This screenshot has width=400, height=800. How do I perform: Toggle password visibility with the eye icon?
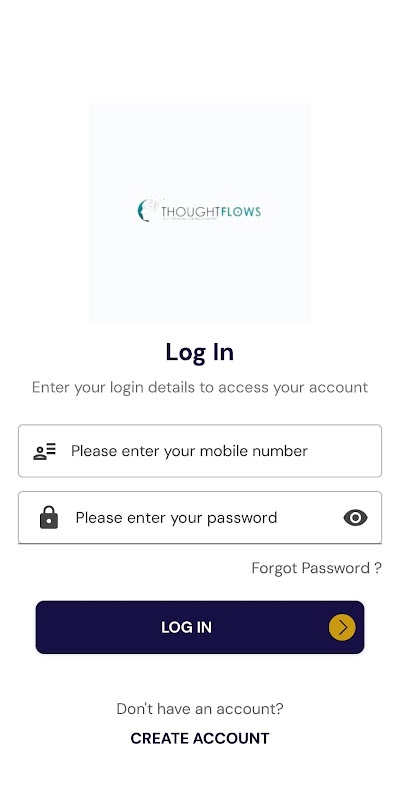[356, 518]
